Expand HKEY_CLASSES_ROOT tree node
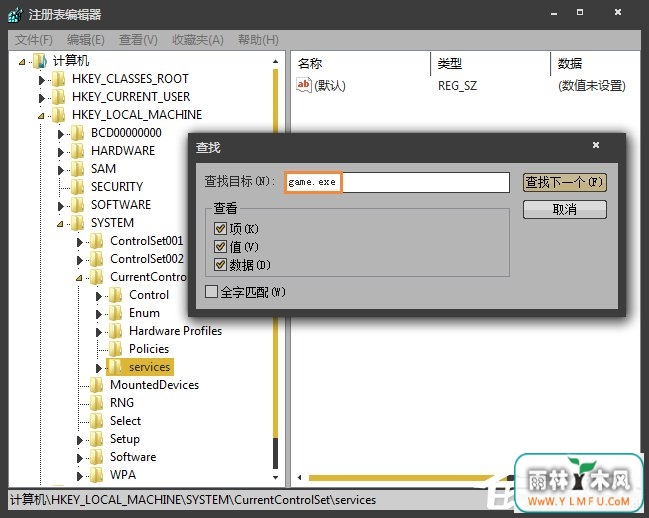The height and width of the screenshot is (518, 649). pos(41,80)
